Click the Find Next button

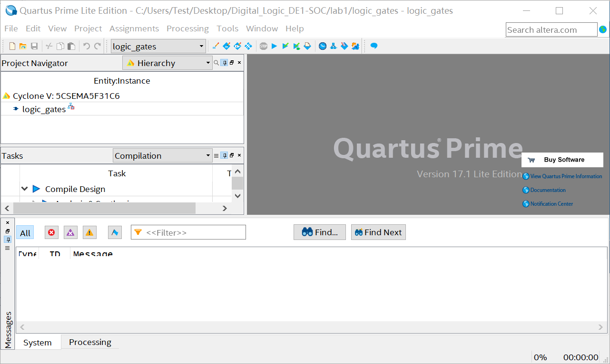pos(378,232)
